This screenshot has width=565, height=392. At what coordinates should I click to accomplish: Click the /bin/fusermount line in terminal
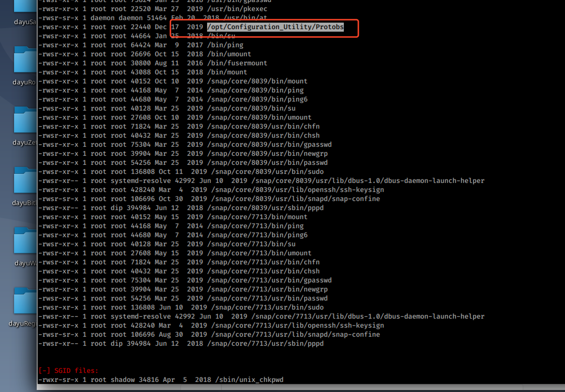pos(237,63)
